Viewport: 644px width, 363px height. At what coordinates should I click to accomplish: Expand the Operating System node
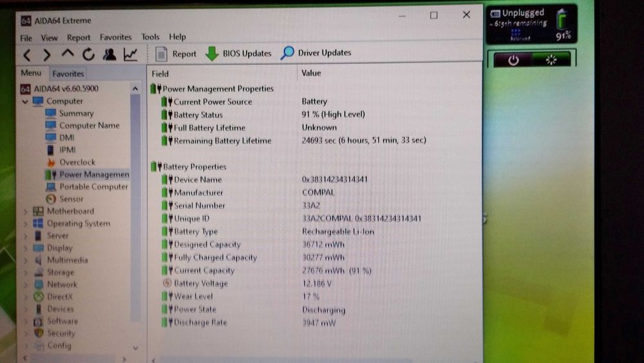(x=26, y=224)
